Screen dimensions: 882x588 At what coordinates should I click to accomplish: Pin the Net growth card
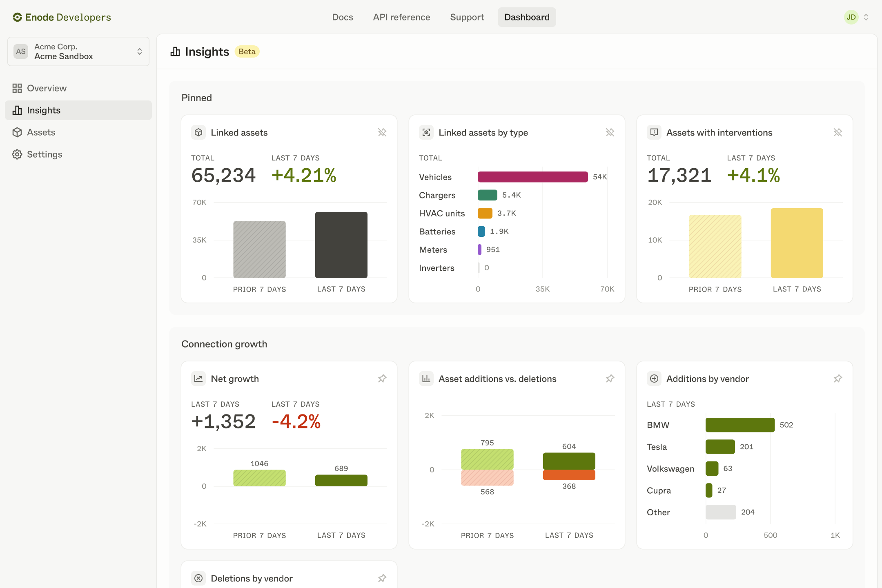tap(382, 379)
